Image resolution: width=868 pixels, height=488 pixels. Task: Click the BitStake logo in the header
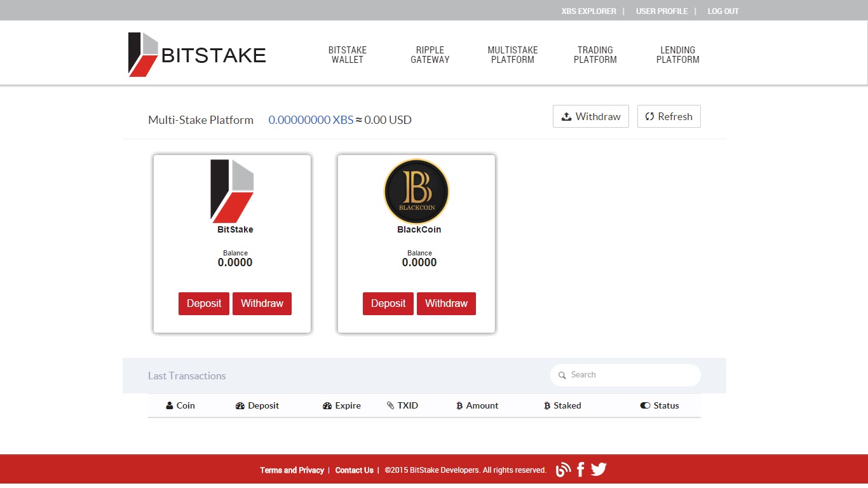[197, 55]
